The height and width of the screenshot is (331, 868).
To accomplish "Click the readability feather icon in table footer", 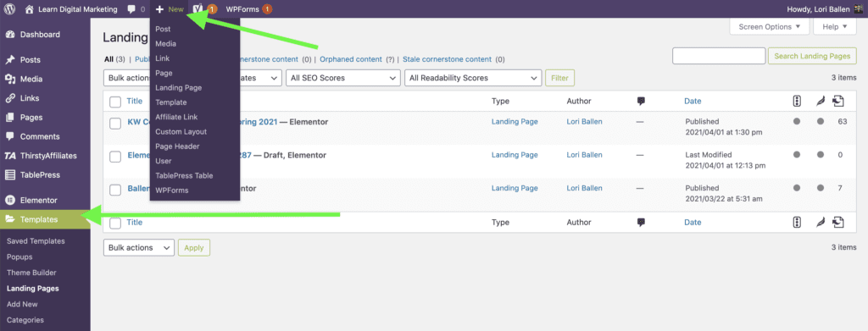I will coord(820,222).
